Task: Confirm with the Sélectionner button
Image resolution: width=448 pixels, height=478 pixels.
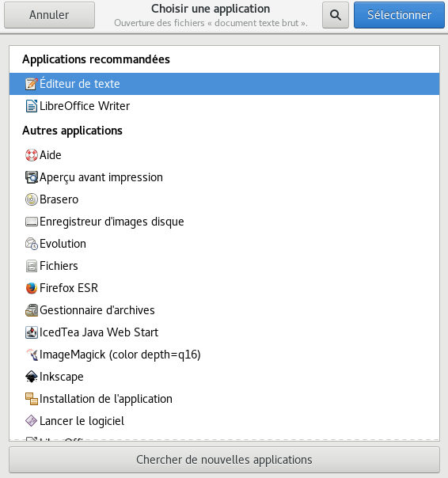Action: click(399, 15)
